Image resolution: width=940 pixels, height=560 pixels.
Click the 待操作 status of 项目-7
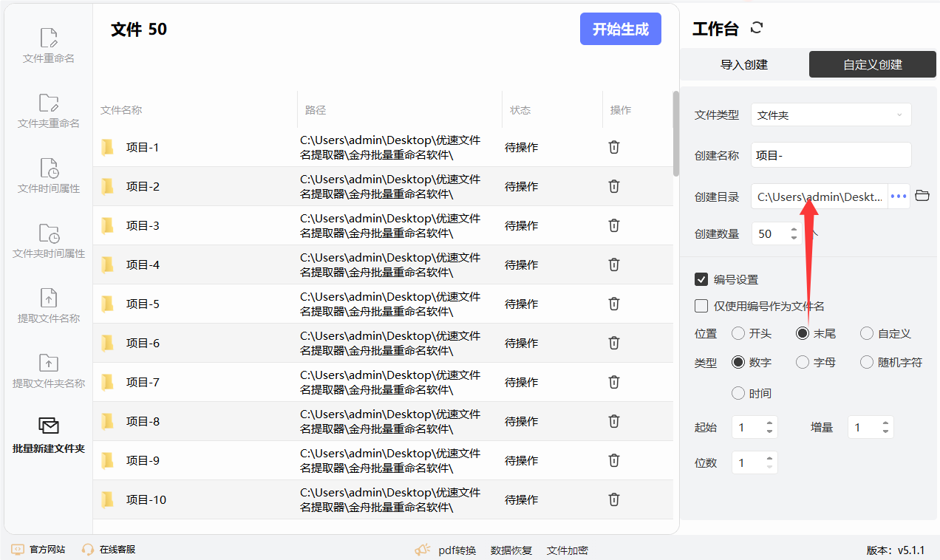click(x=522, y=382)
